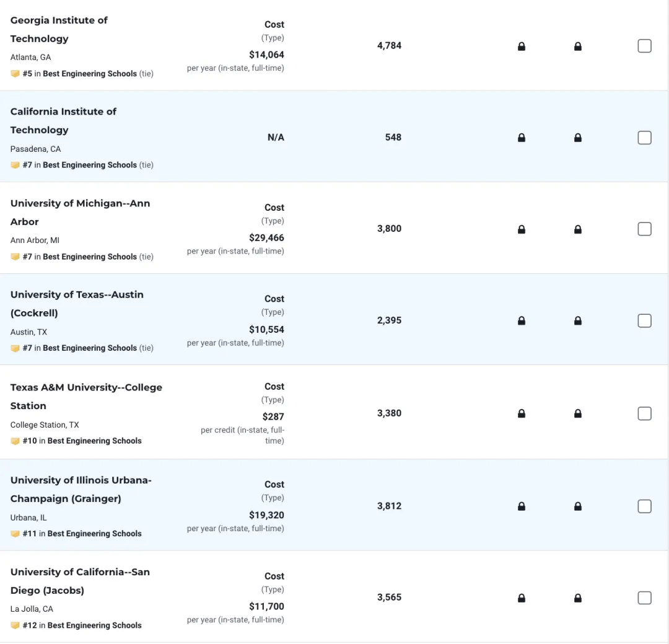The image size is (669, 644).
Task: Check the Georgia Institute of Technology compare box
Action: coord(644,46)
